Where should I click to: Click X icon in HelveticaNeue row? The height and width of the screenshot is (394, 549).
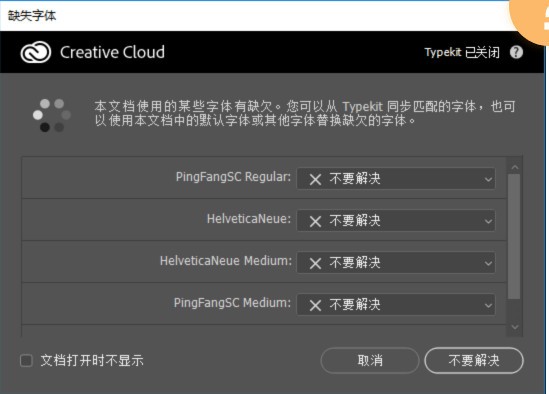tap(315, 221)
